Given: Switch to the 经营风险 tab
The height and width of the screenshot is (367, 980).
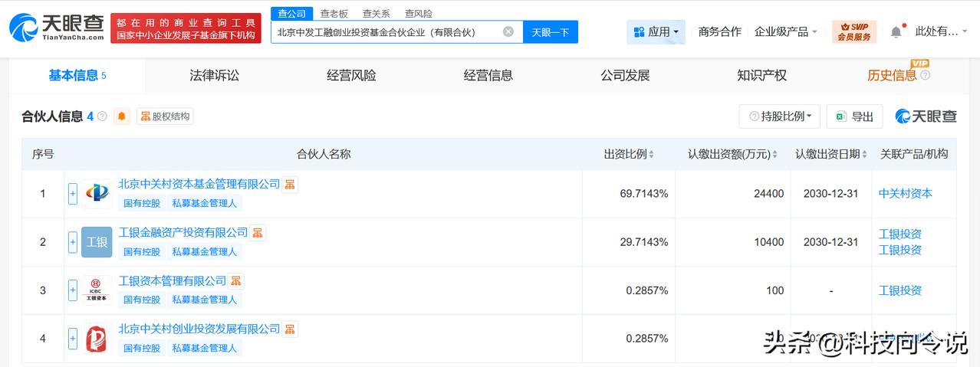Looking at the screenshot, I should click(351, 75).
